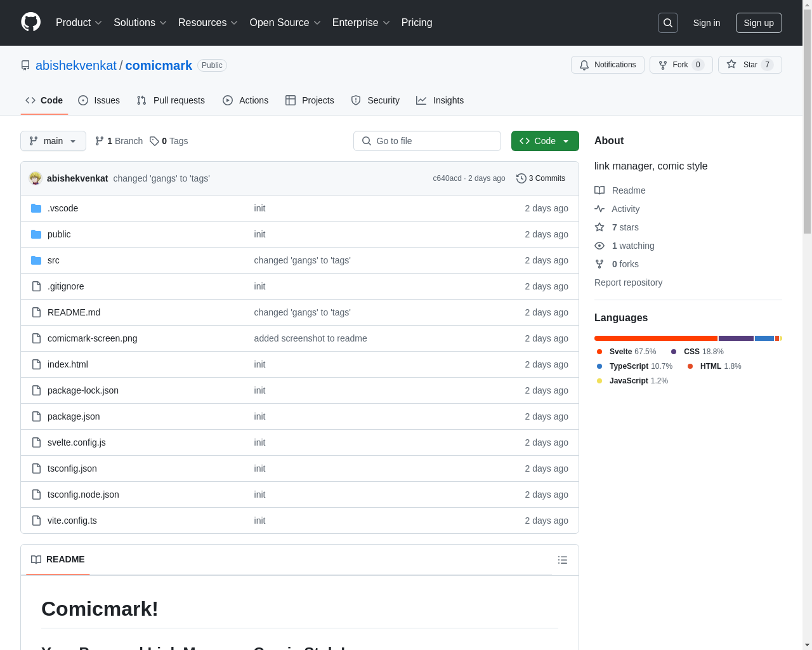The image size is (812, 650).
Task: Switch to the Projects tab
Action: click(x=310, y=100)
